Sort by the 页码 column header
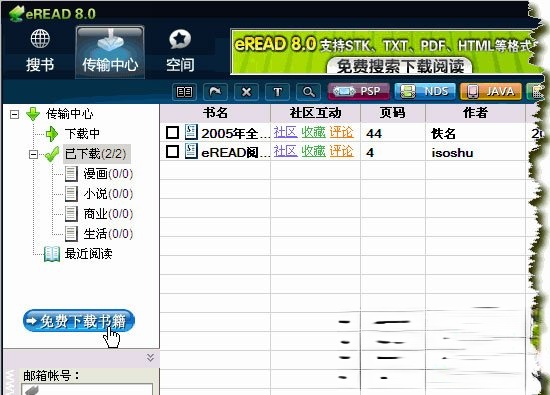Image resolution: width=550 pixels, height=395 pixels. [x=393, y=113]
